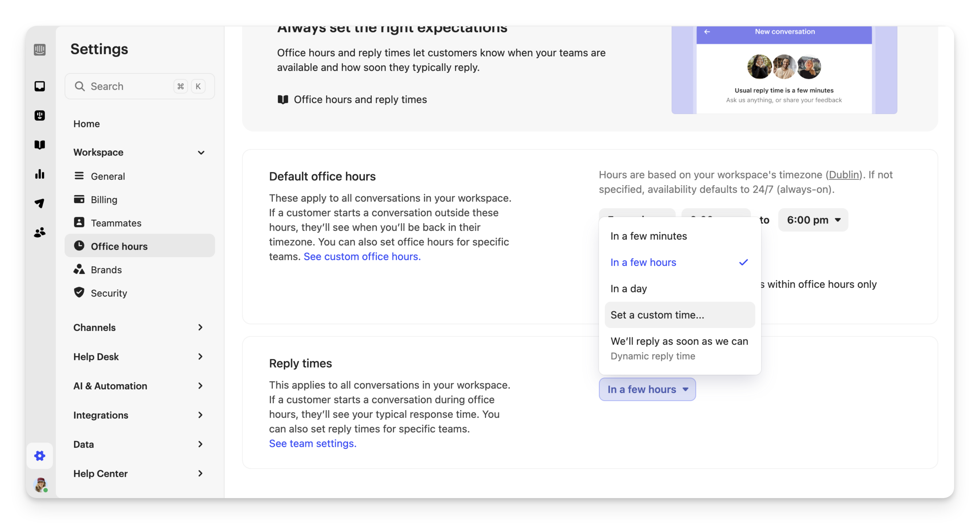Choose 'In a day' reply time
This screenshot has height=524, width=980.
[629, 288]
